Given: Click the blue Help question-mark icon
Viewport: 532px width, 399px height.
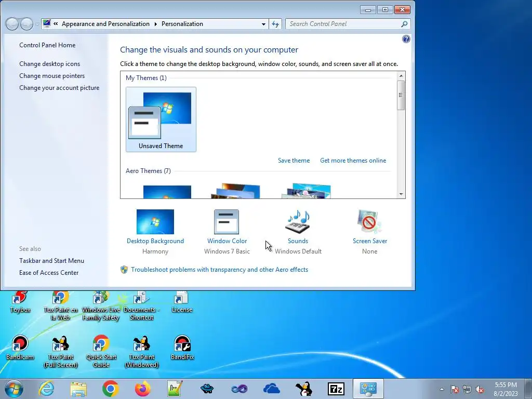Looking at the screenshot, I should click(x=406, y=39).
